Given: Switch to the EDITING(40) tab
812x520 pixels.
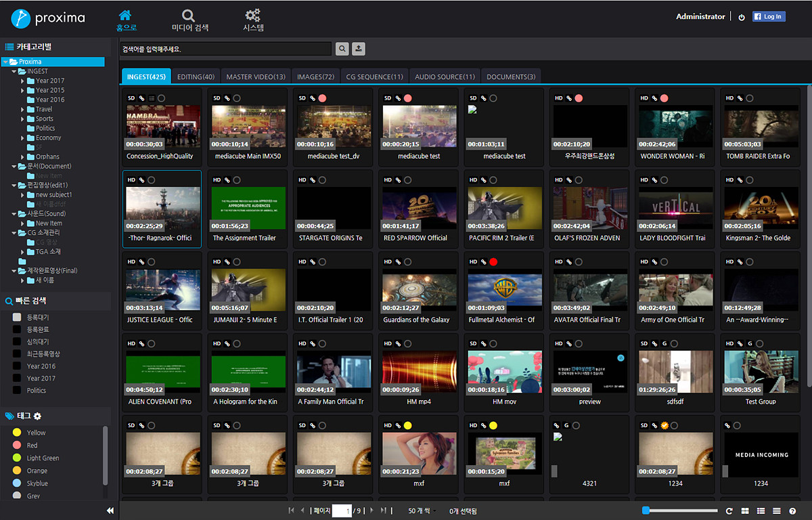Looking at the screenshot, I should coord(196,77).
